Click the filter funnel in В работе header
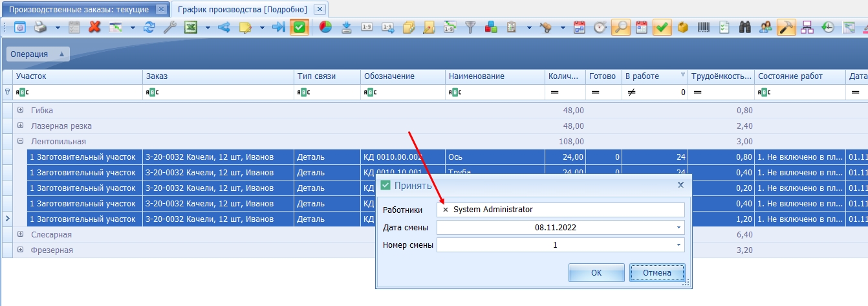The height and width of the screenshot is (306, 868). (682, 74)
